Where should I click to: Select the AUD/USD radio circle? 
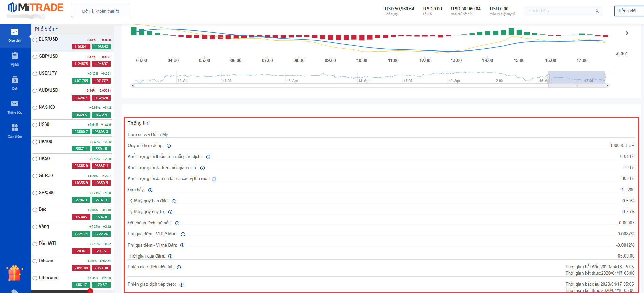pyautogui.click(x=35, y=91)
